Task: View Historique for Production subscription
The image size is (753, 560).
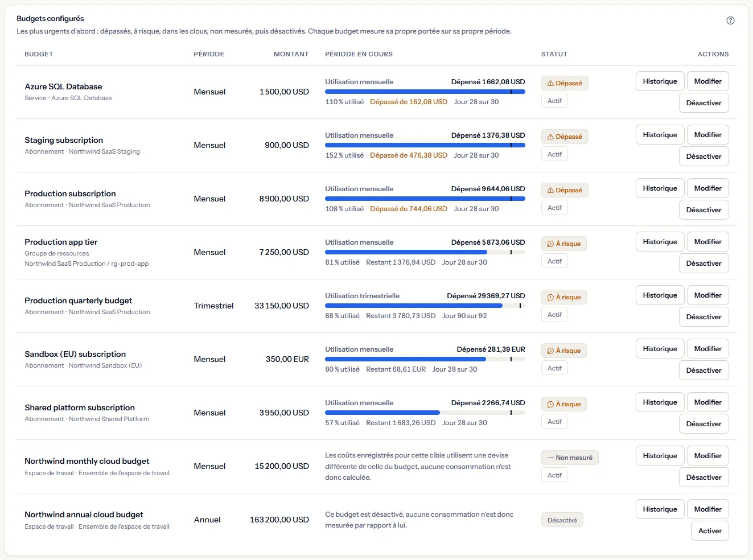Action: click(x=660, y=188)
